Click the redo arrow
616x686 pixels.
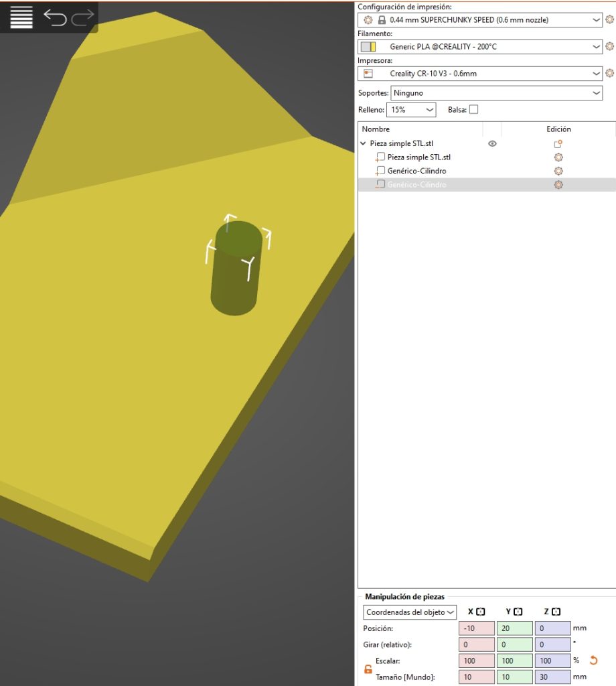[x=83, y=17]
